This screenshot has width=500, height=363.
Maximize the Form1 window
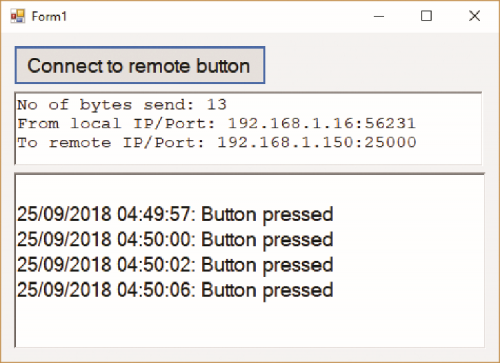pos(426,16)
